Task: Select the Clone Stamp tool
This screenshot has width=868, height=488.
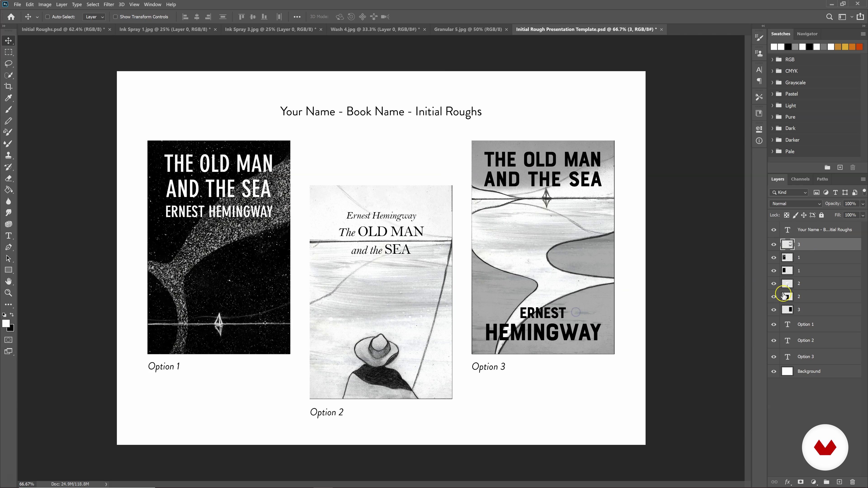Action: point(8,155)
